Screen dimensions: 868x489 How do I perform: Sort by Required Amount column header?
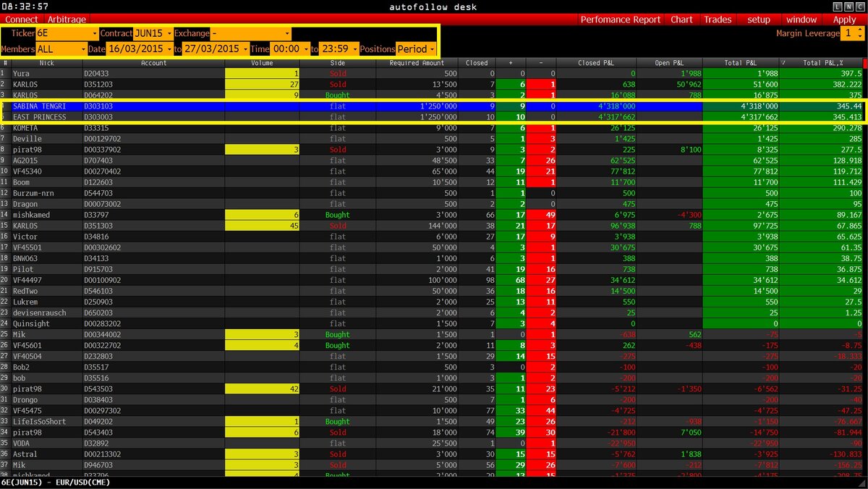point(418,63)
